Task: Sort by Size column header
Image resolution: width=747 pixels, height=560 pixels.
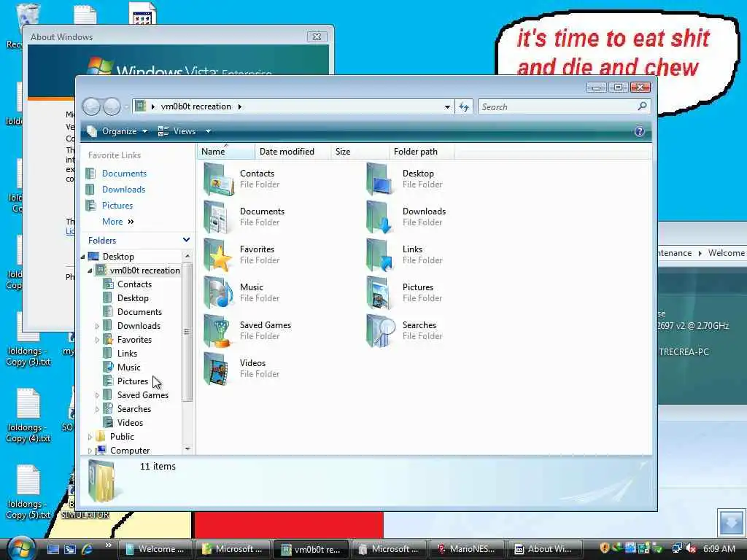Action: [x=360, y=152]
